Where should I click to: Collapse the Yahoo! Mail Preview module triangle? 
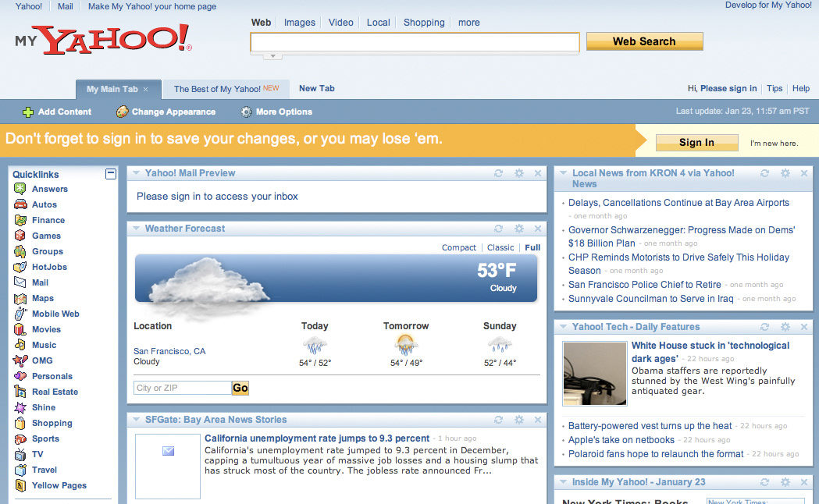click(x=136, y=172)
